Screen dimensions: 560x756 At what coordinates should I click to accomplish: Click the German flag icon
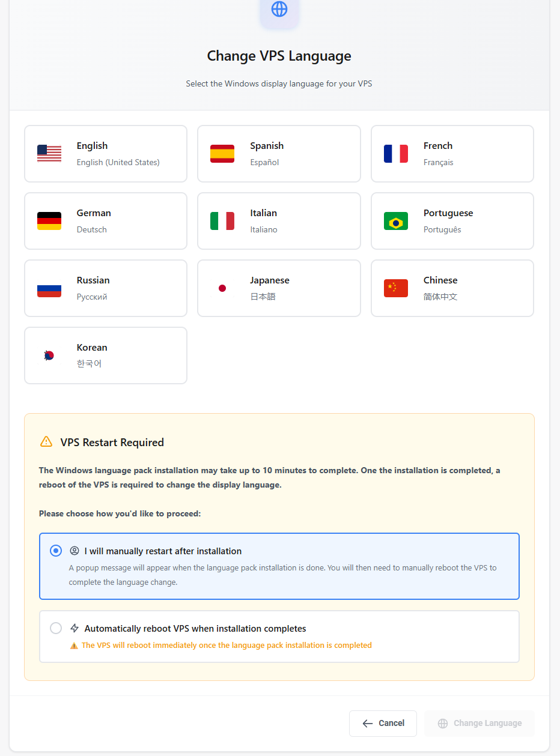(49, 221)
